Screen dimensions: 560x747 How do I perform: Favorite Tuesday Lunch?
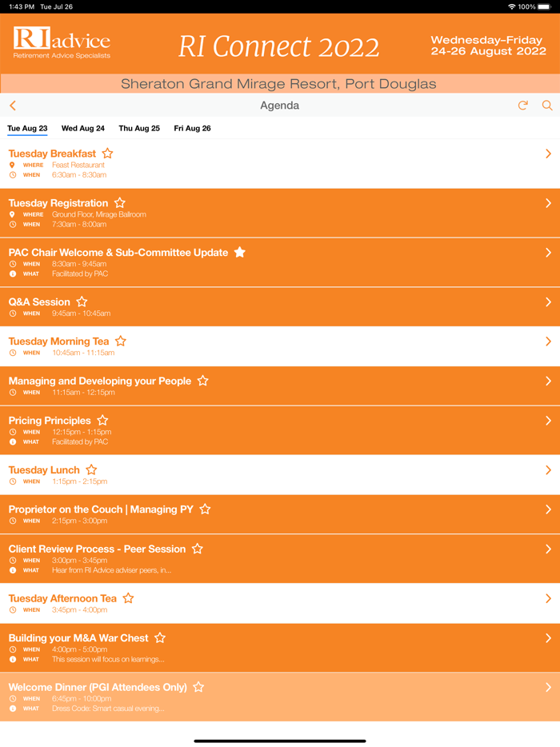91,469
